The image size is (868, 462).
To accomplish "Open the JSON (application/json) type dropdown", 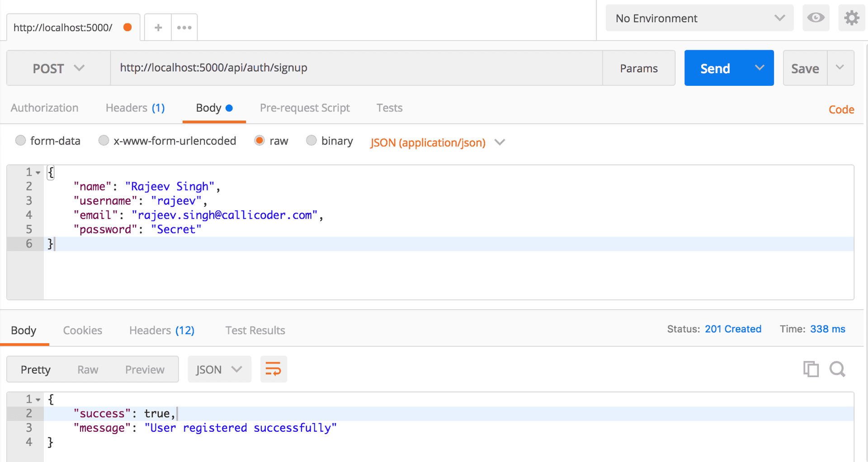I will click(x=436, y=142).
